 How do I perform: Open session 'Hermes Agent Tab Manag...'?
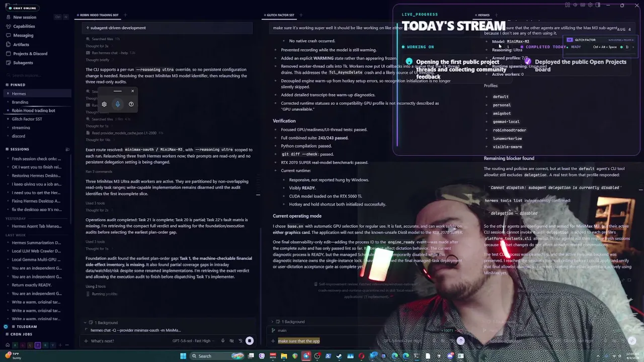point(36,226)
